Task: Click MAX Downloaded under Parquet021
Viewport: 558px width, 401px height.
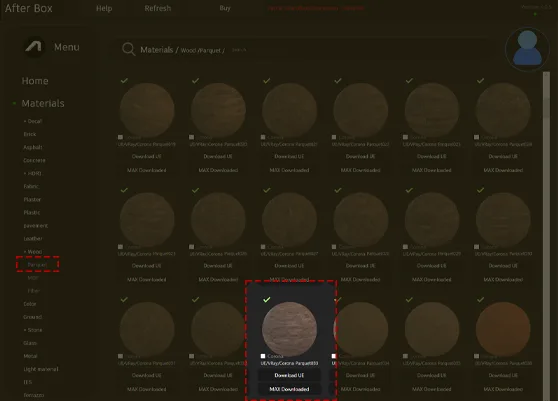Action: [x=289, y=170]
